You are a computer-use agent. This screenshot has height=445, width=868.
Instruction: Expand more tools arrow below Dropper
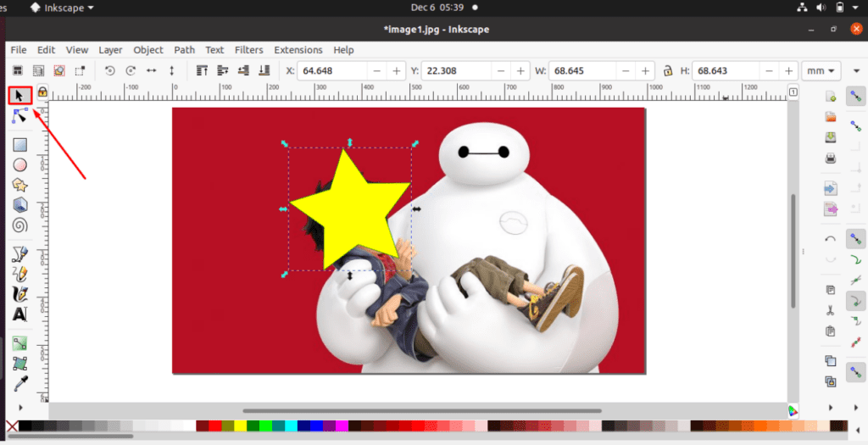20,408
